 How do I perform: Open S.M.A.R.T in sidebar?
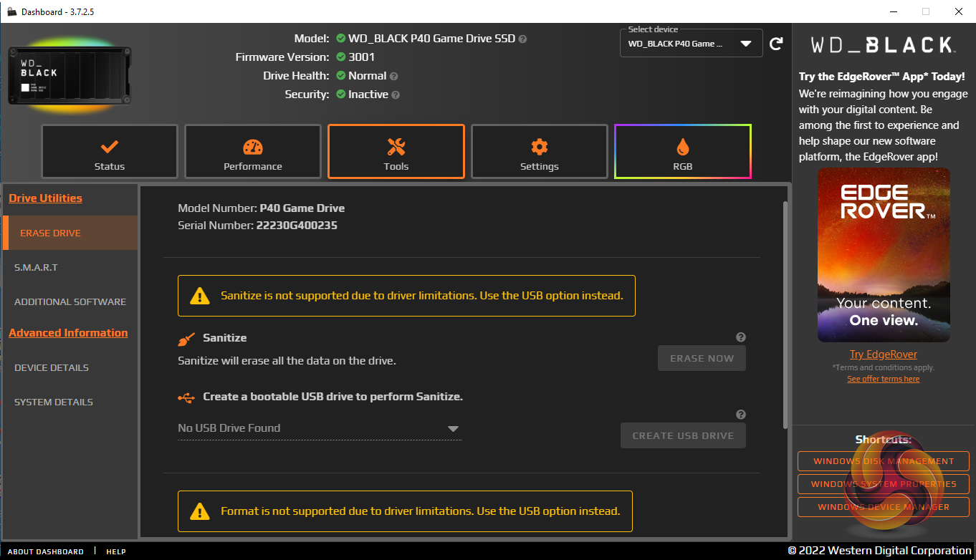[x=70, y=267]
